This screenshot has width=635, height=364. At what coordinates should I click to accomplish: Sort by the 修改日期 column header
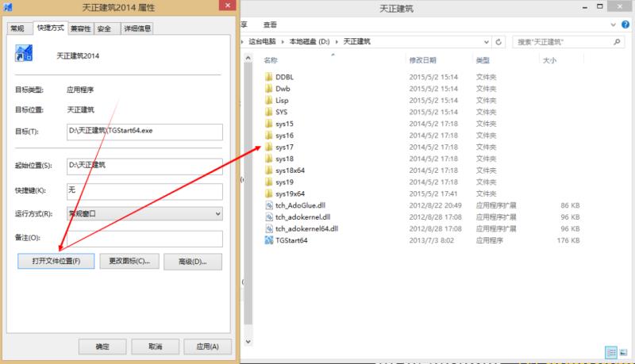click(422, 60)
